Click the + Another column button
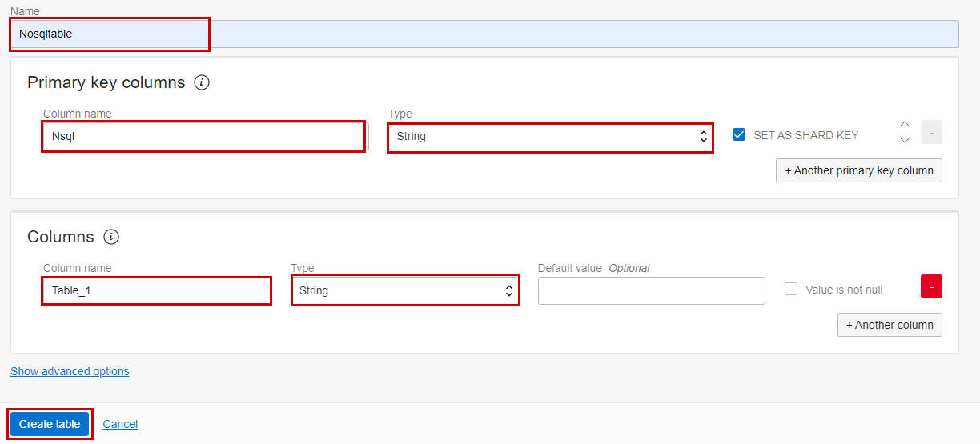Image resolution: width=980 pixels, height=444 pixels. [890, 325]
